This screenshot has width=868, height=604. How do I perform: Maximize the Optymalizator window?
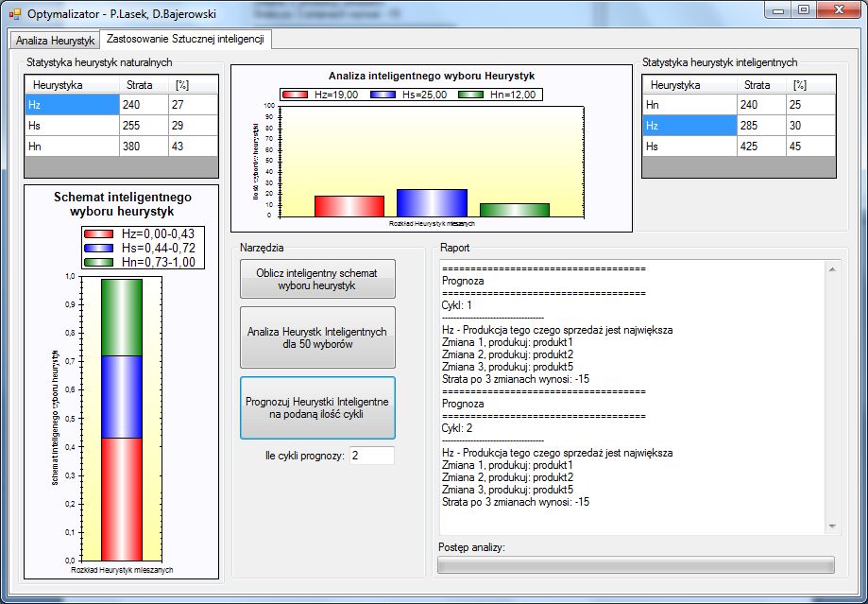coord(805,10)
